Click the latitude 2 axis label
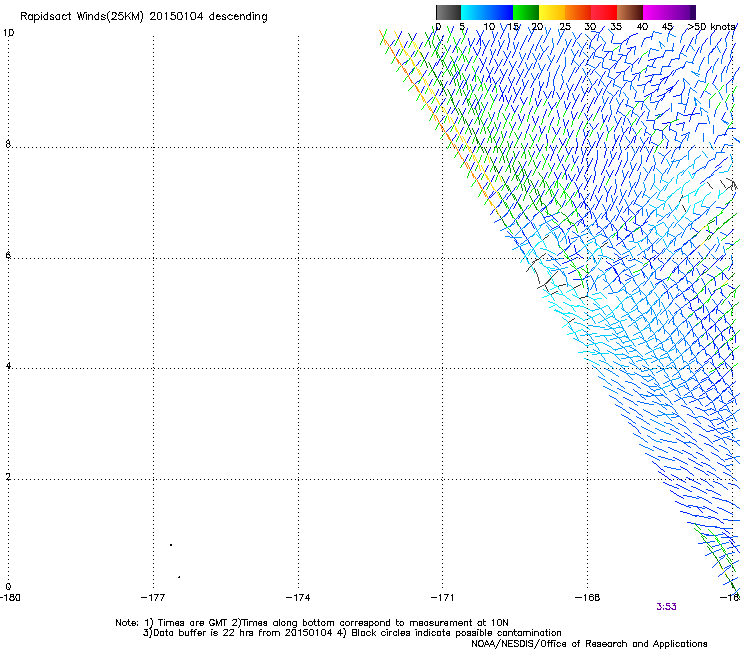Viewport: 740px width, 650px height. [8, 477]
